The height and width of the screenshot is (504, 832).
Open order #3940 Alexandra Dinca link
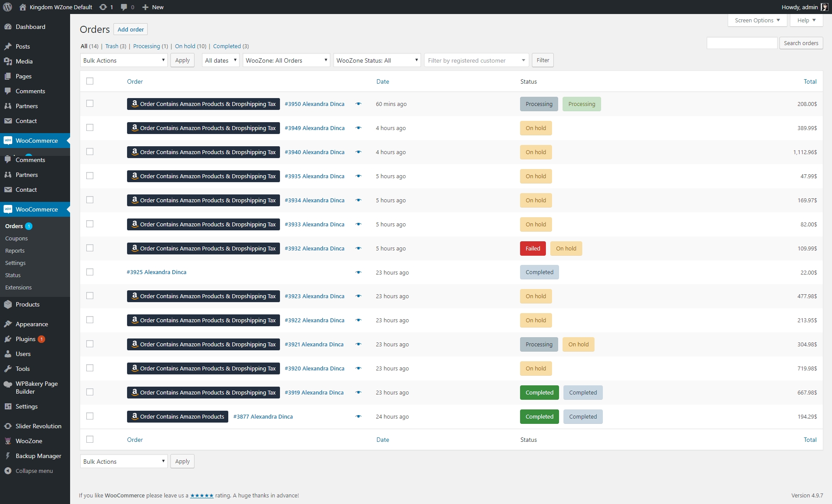(315, 152)
